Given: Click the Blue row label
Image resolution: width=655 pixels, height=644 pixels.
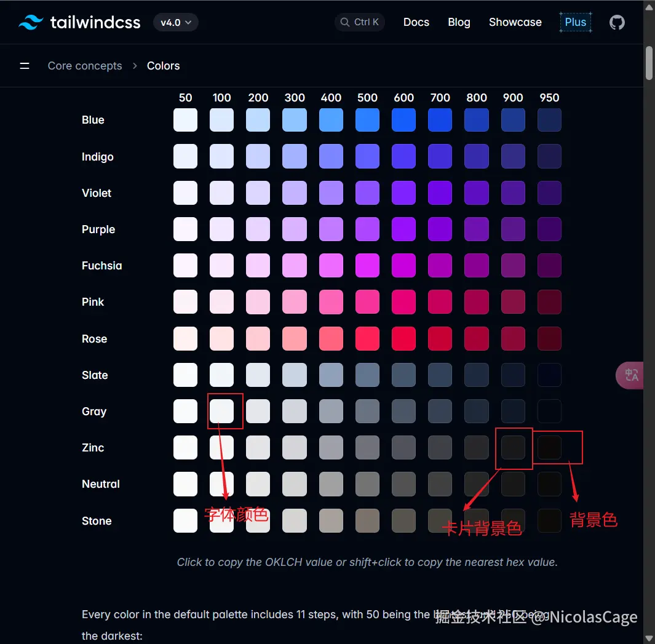Looking at the screenshot, I should 93,120.
